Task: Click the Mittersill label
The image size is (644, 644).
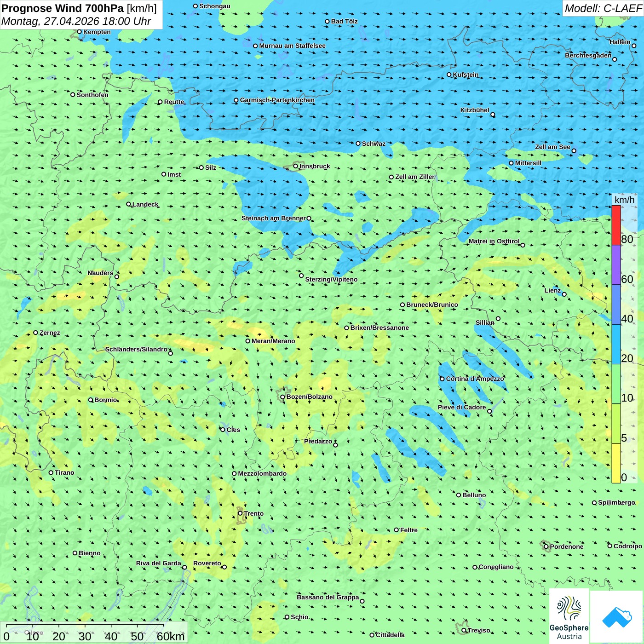Action: 528,163
